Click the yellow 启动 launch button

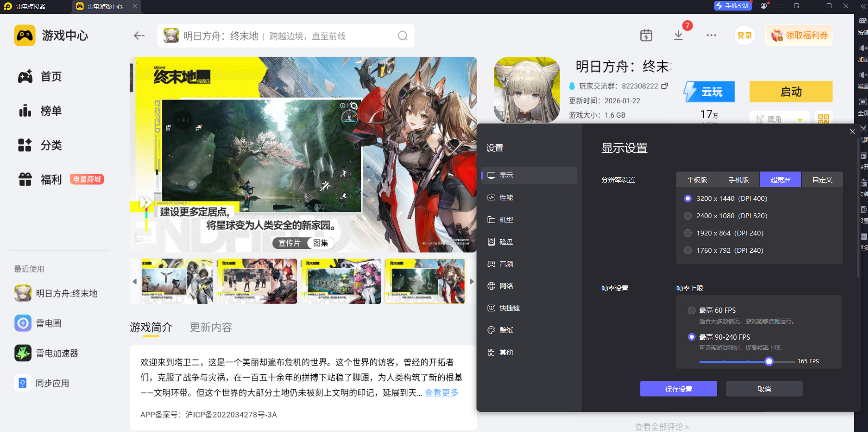pos(791,91)
